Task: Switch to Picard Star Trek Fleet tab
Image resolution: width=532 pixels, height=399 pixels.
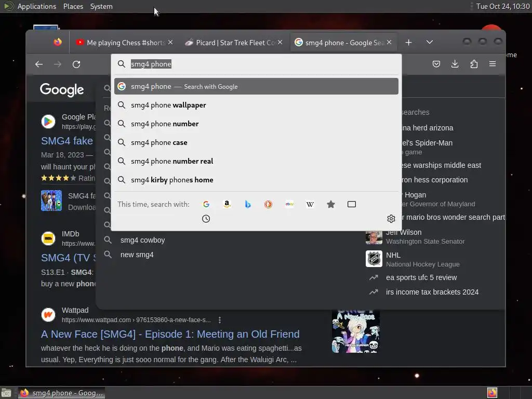Action: coord(234,43)
